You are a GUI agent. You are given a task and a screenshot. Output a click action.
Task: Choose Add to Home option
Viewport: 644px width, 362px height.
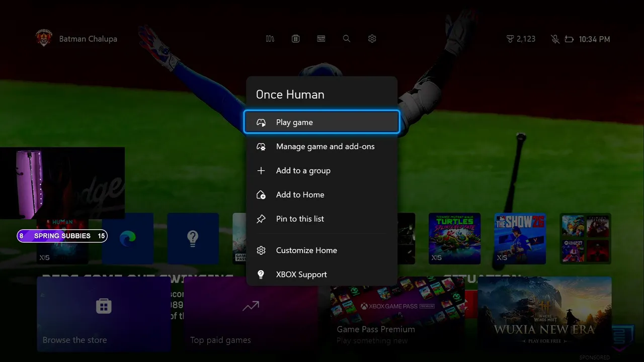(x=321, y=195)
